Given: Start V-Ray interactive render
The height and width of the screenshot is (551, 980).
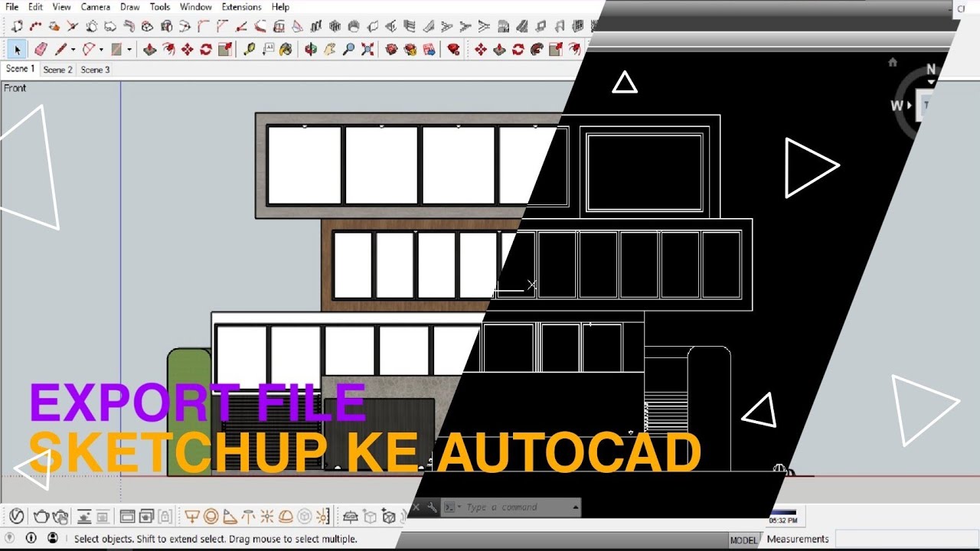Looking at the screenshot, I should (60, 517).
